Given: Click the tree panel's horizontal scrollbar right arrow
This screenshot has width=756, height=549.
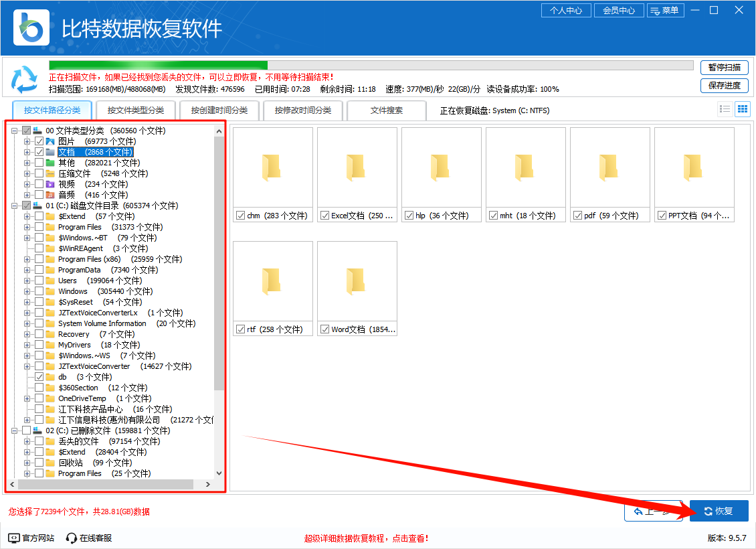Looking at the screenshot, I should 207,484.
